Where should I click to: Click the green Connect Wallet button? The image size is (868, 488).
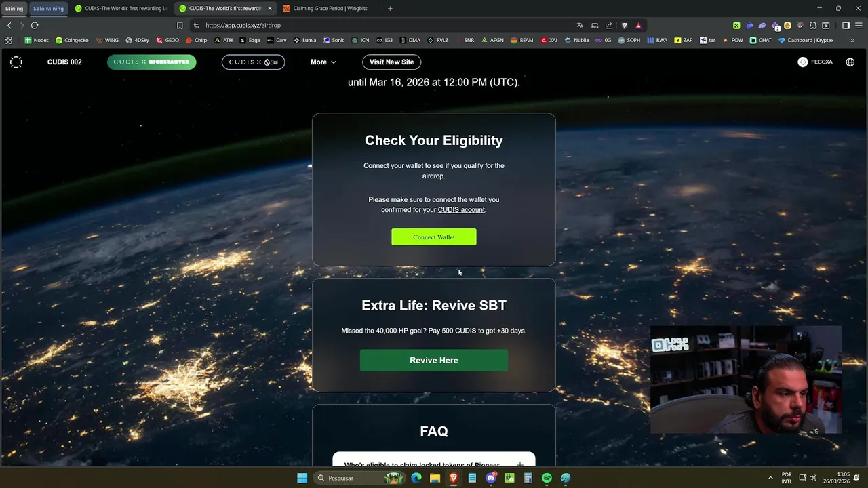click(x=434, y=237)
